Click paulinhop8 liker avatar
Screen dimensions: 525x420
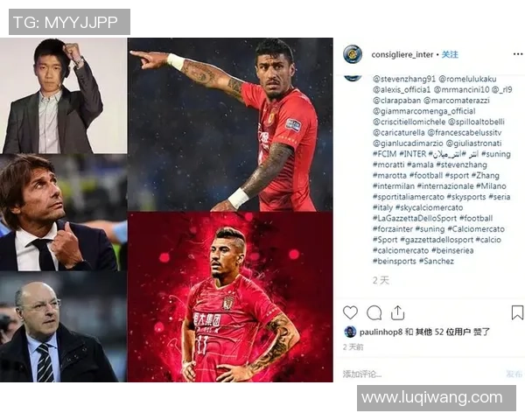pos(350,332)
